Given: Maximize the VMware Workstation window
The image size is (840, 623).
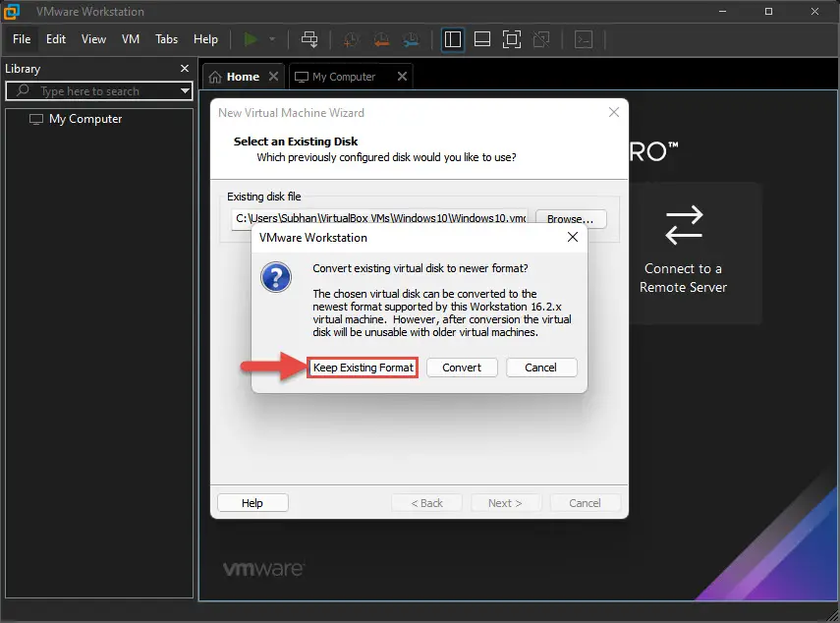Looking at the screenshot, I should pos(768,11).
